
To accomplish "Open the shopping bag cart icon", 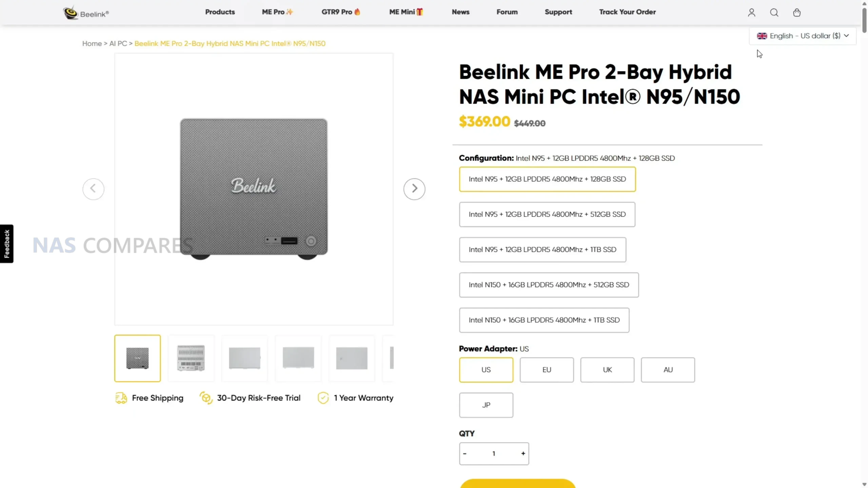I will point(797,13).
